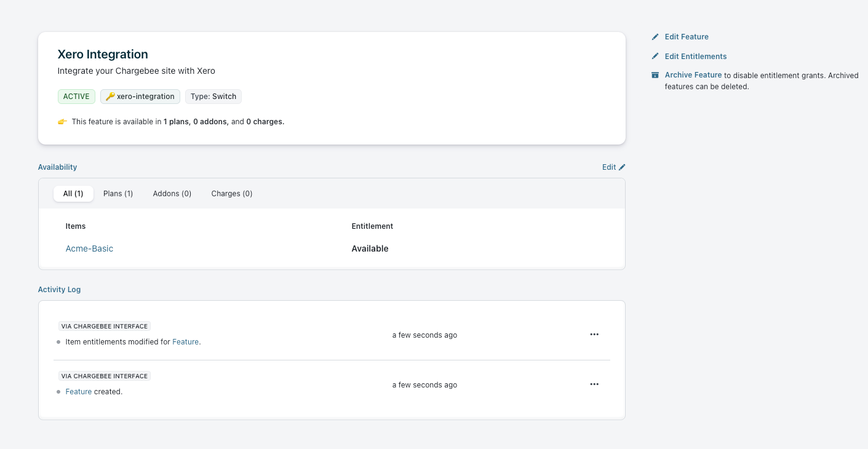Open three-dot menu for Feature created entry
Viewport: 868px width, 449px height.
[x=594, y=384]
